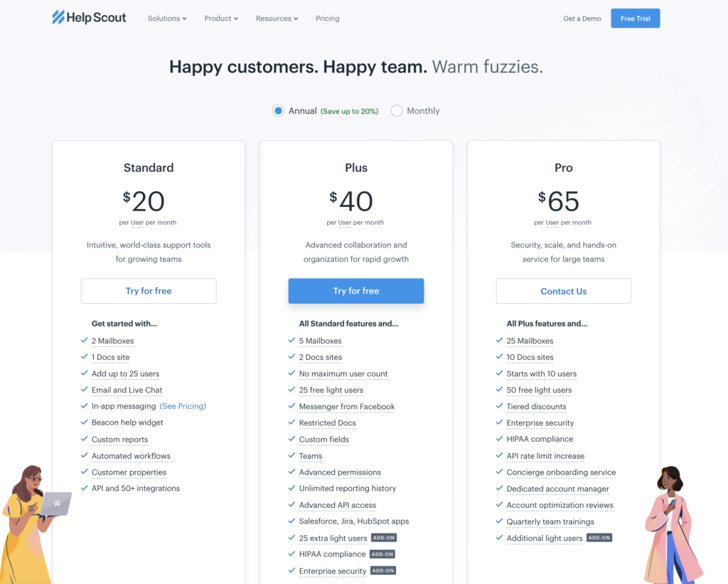Click the Get a Demo link
This screenshot has width=728, height=584.
pyautogui.click(x=582, y=18)
